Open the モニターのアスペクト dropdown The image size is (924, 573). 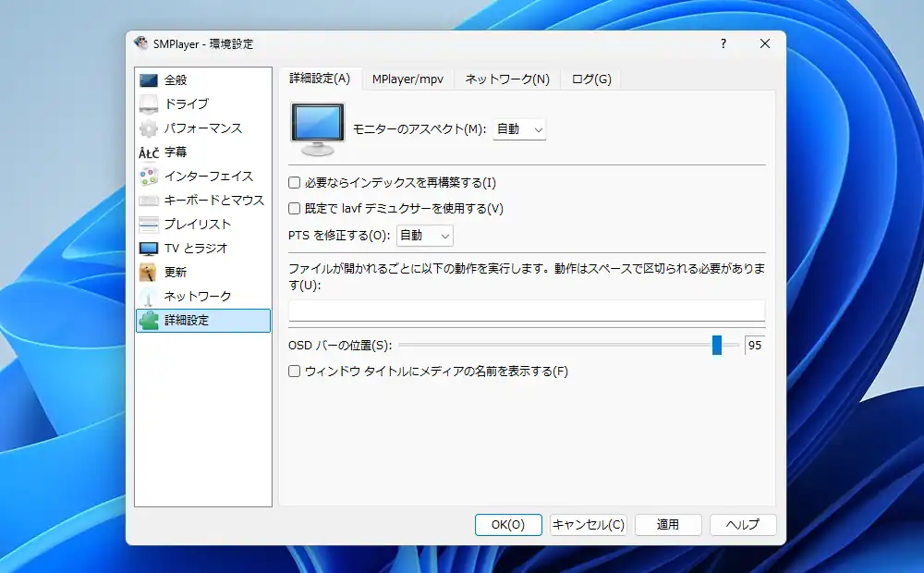(519, 128)
